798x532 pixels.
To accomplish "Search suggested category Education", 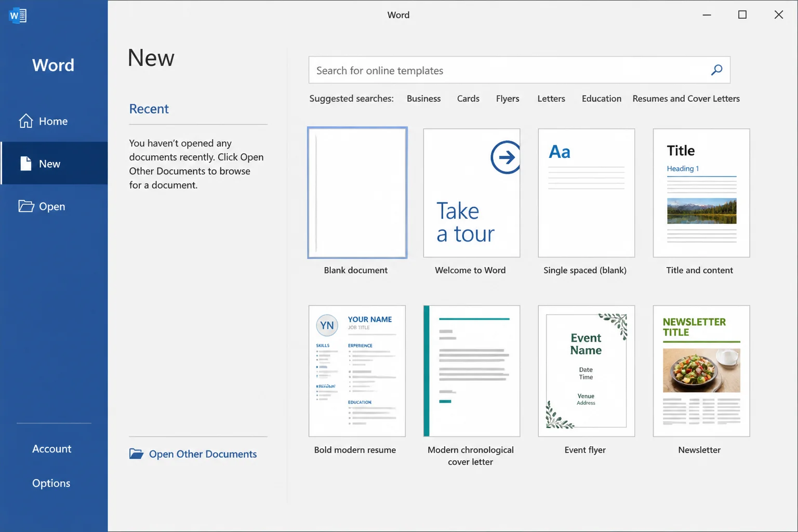I will point(602,98).
